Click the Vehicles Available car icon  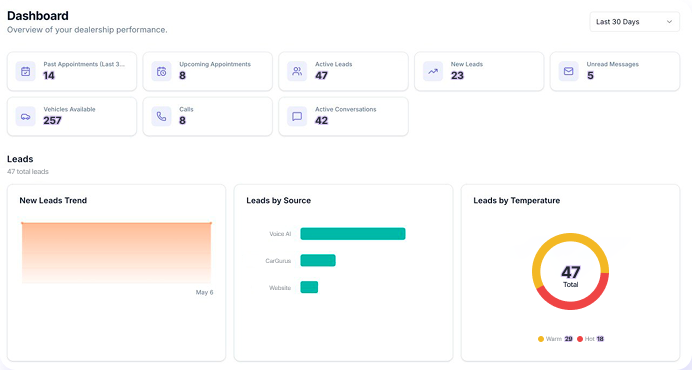click(x=26, y=117)
